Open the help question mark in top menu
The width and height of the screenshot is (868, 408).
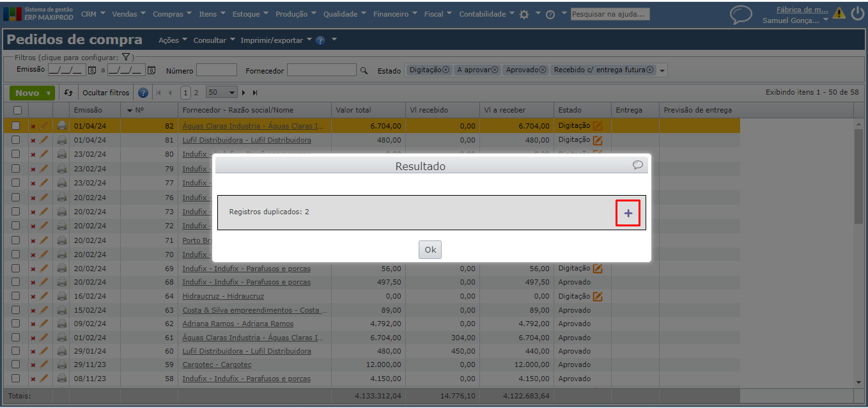pos(550,14)
